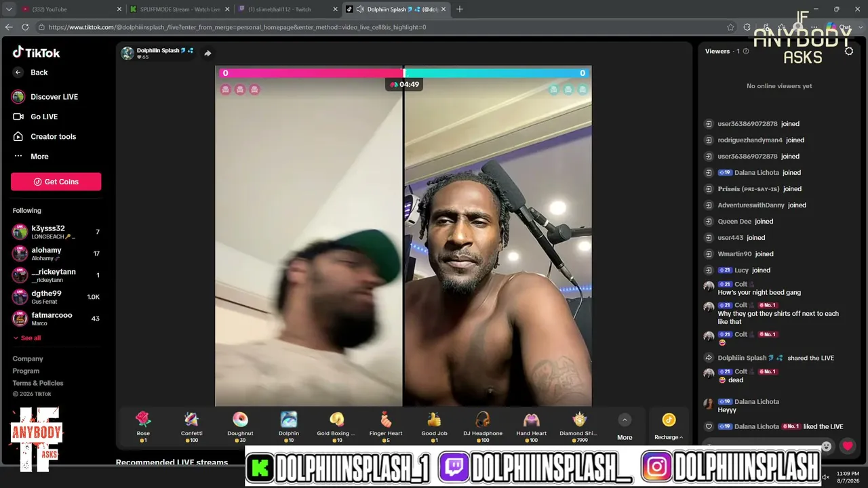Open a new browser tab
Screen dimensions: 868x488
pyautogui.click(x=460, y=9)
